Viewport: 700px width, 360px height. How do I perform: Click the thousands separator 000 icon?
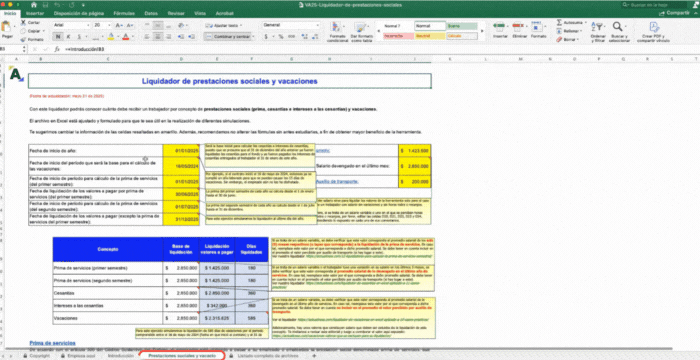click(x=292, y=37)
